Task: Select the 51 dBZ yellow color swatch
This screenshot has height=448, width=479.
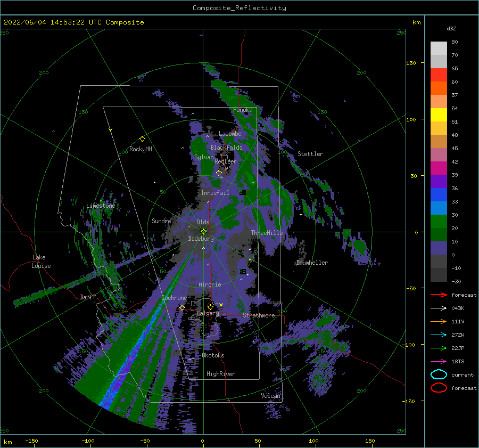Action: click(439, 115)
